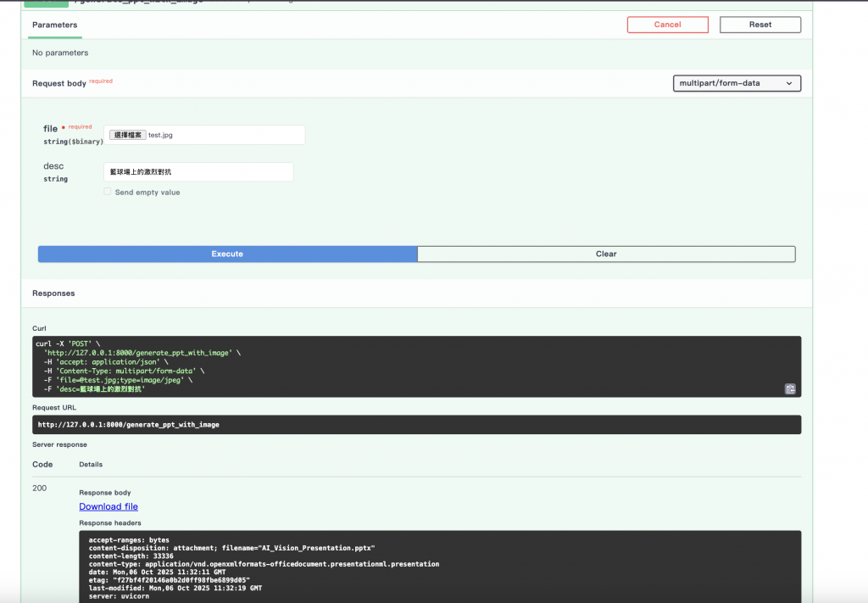Image resolution: width=868 pixels, height=603 pixels.
Task: Choose a file with the file picker button
Action: pyautogui.click(x=127, y=135)
